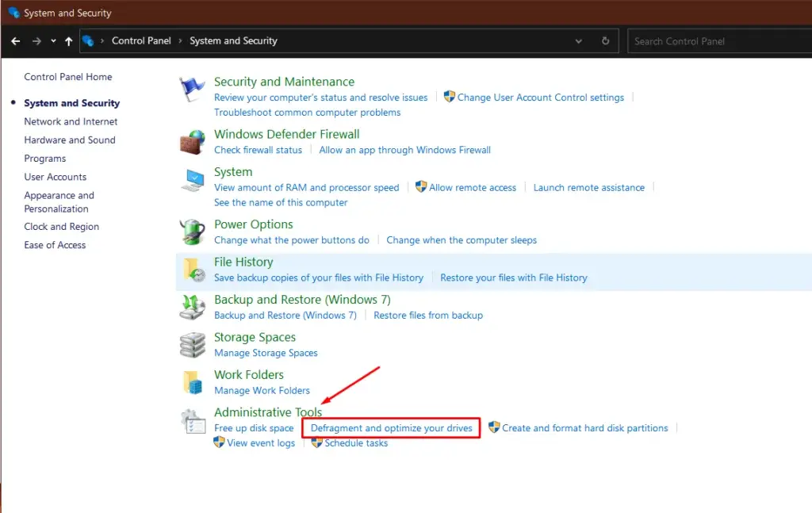Click the Search Control Panel field

pyautogui.click(x=719, y=41)
